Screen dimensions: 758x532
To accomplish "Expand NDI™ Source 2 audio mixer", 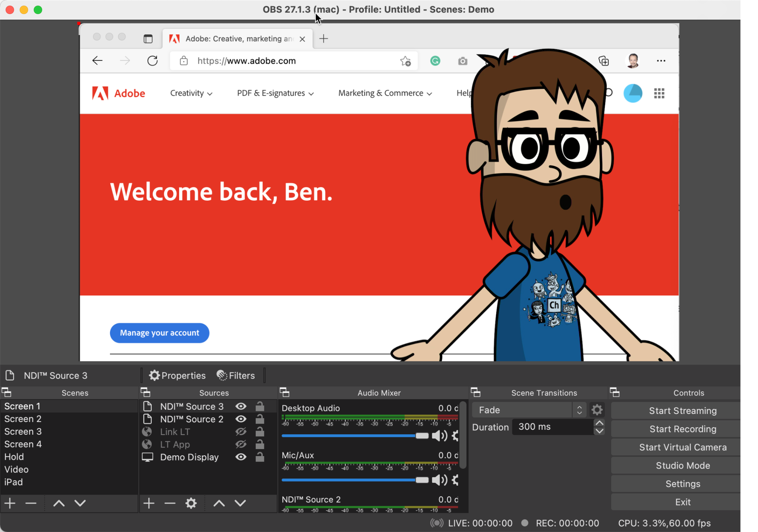I will (312, 499).
